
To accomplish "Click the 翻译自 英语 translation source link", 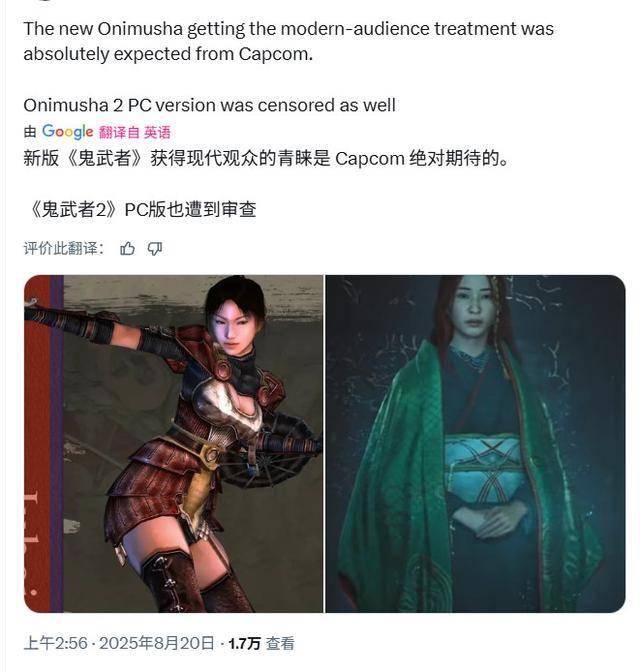I will (x=135, y=132).
